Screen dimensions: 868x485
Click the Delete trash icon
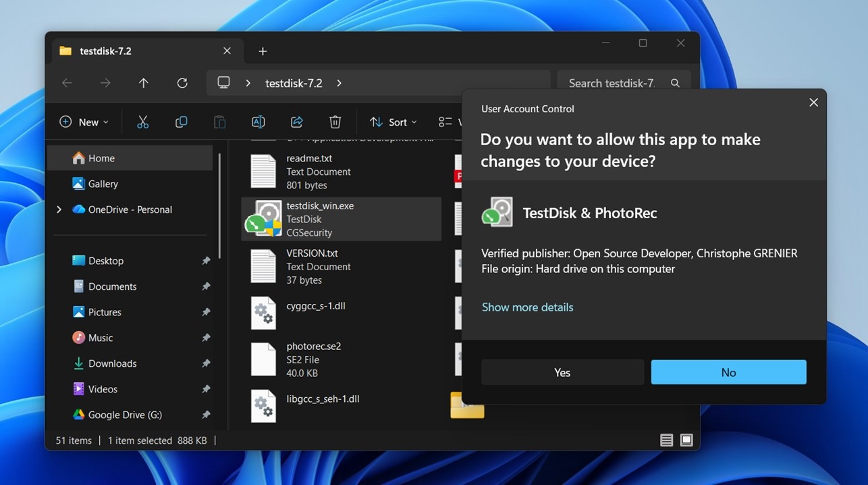pyautogui.click(x=335, y=122)
